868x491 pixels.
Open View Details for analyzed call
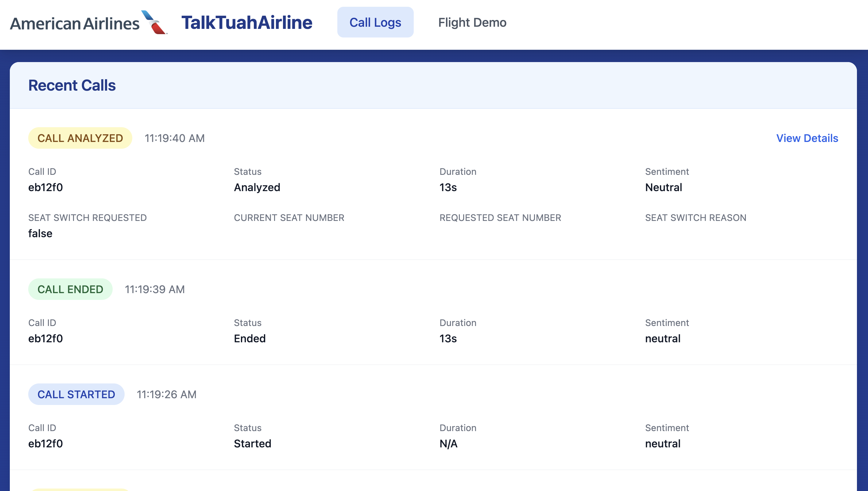click(x=807, y=138)
